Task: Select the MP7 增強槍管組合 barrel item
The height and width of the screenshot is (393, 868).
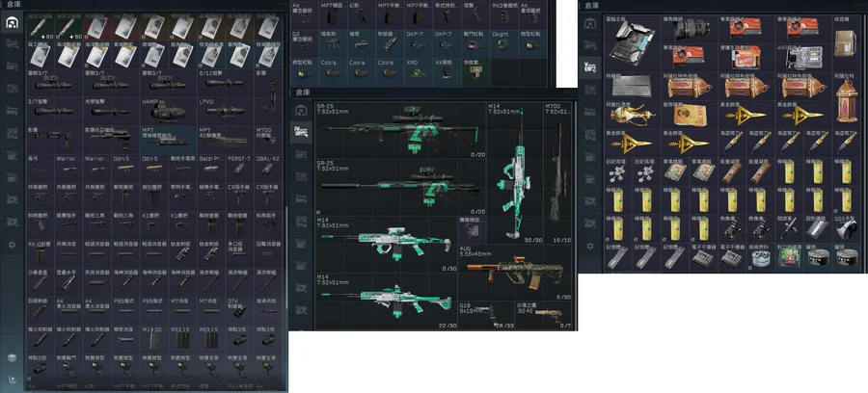Action: (x=169, y=140)
